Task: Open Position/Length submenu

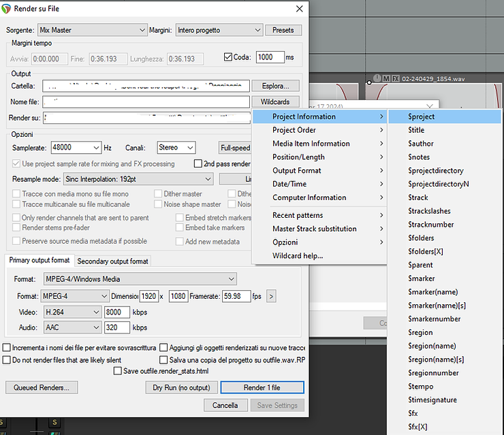Action: [320, 157]
